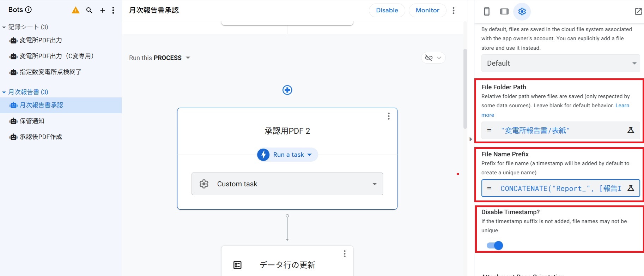Switch to mobile preview icon
Screen dimensions: 644x276
click(x=487, y=11)
